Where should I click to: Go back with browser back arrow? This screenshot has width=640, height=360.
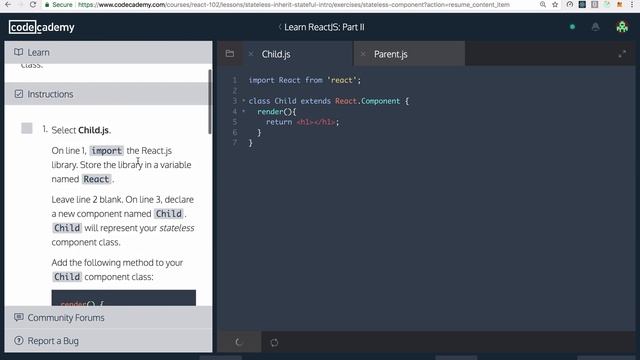pyautogui.click(x=8, y=4)
